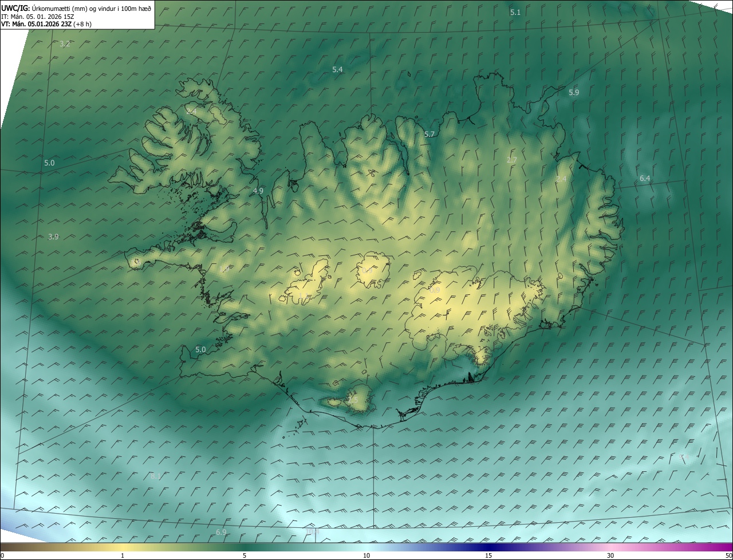Click the colour scale tick label '30'

610,555
